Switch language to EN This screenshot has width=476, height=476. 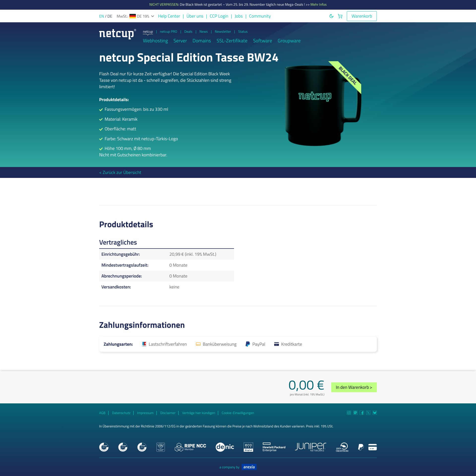(x=101, y=16)
